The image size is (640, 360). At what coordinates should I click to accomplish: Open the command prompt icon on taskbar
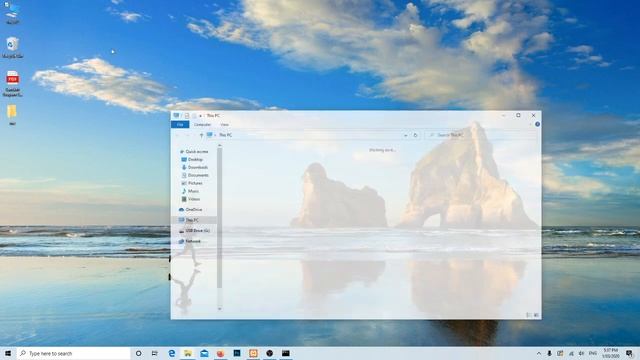tap(286, 353)
